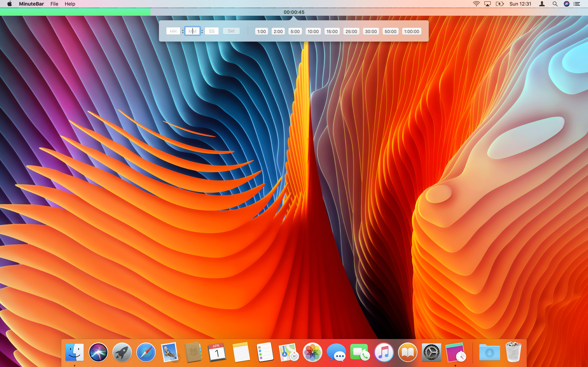Start the 1:00:00 preset timer
The height and width of the screenshot is (367, 588).
(x=412, y=31)
